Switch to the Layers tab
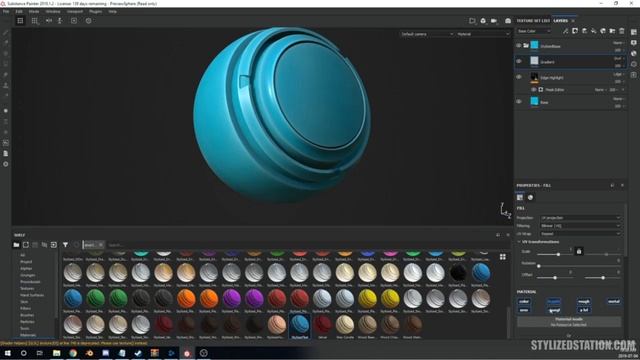This screenshot has height=360, width=640. (x=560, y=21)
